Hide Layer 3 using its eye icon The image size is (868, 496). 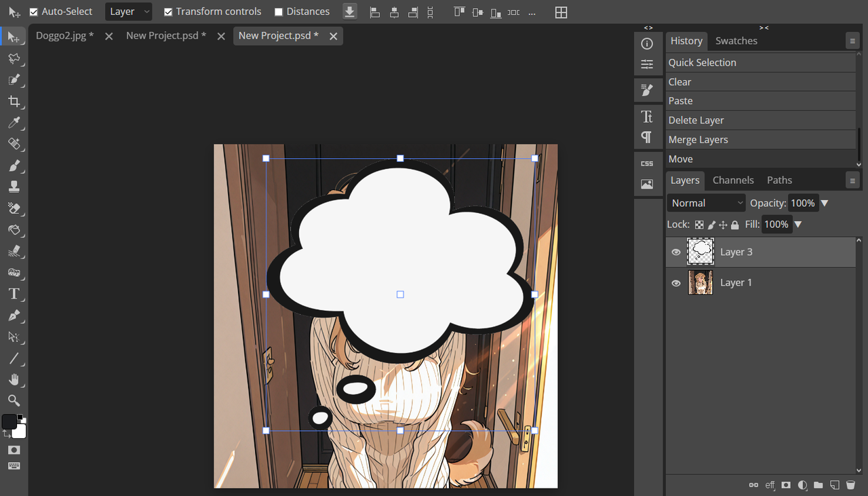coord(676,252)
